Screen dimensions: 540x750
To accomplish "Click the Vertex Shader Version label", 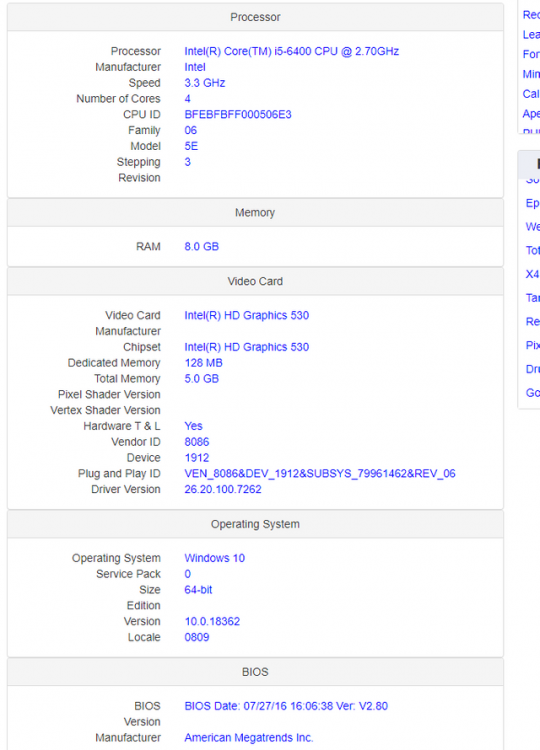I will 105,410.
